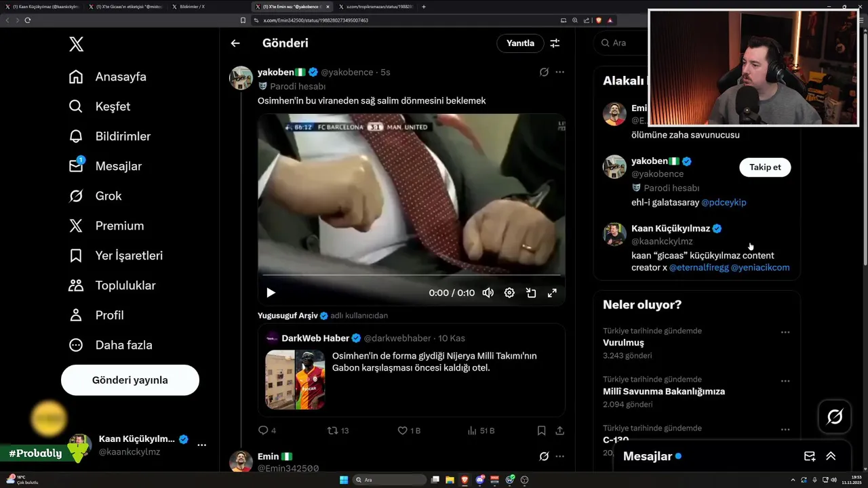Open reply sorting options icon beside Yanıtla
The width and height of the screenshot is (868, 488).
[555, 43]
